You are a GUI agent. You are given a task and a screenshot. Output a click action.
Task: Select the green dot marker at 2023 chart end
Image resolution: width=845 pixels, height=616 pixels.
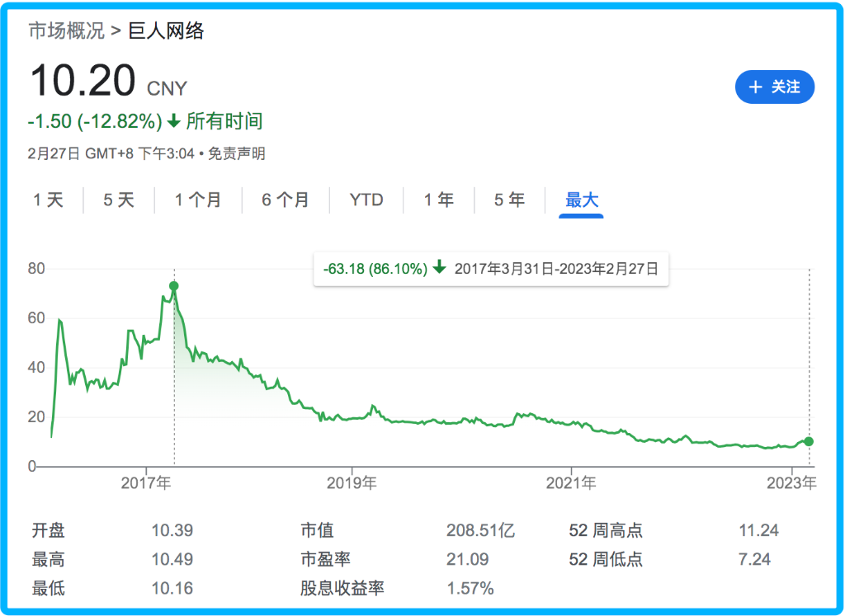click(x=809, y=442)
